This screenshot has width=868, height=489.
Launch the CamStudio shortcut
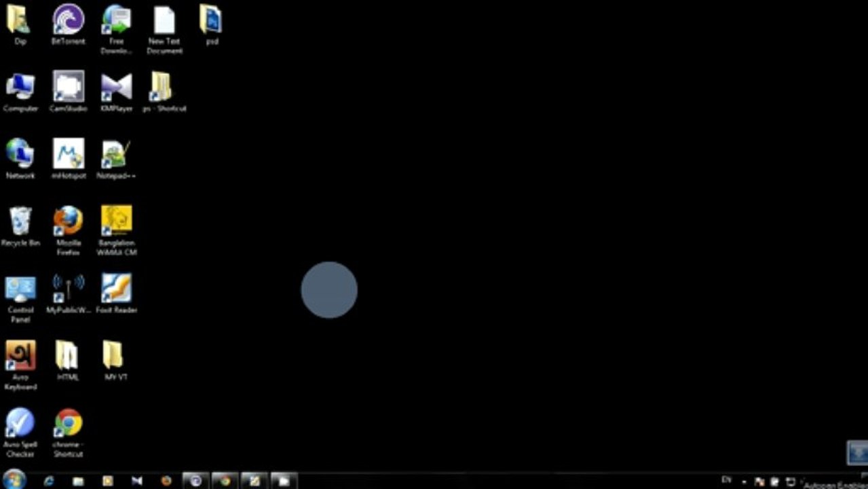click(68, 92)
